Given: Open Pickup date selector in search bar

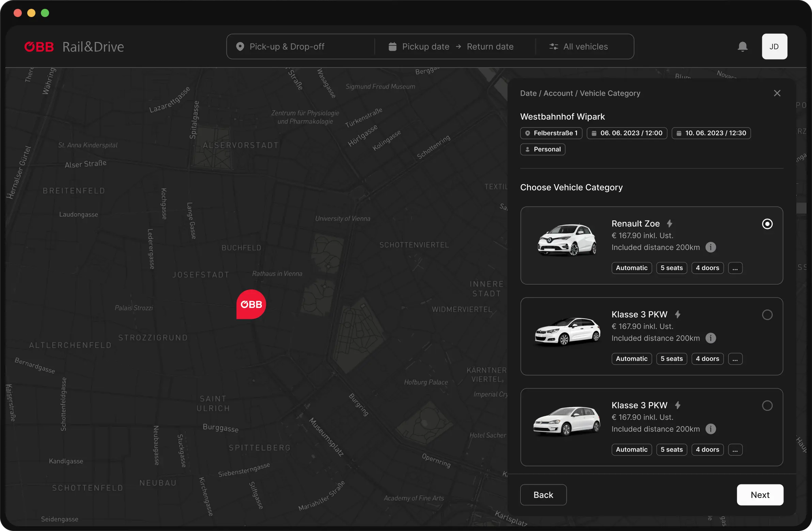Looking at the screenshot, I should [425, 47].
